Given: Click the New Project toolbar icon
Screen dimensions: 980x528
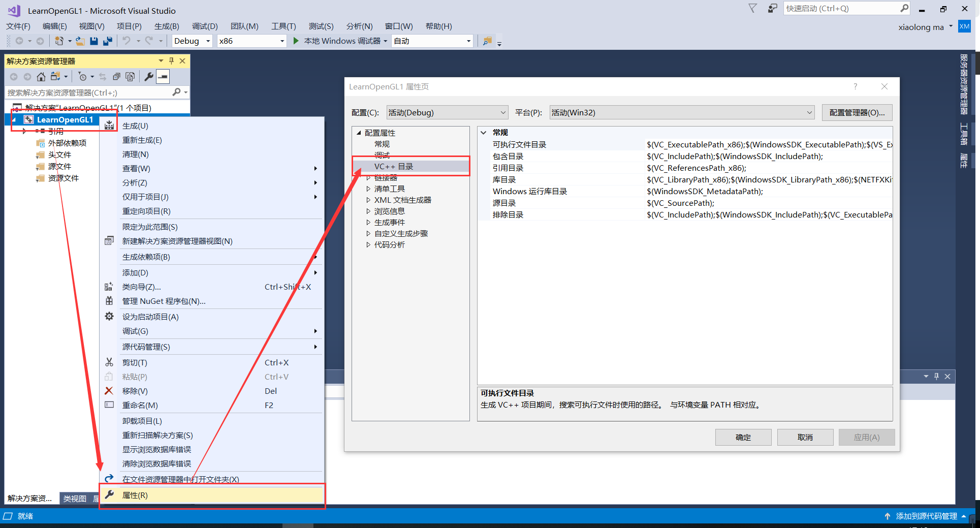Looking at the screenshot, I should coord(59,41).
